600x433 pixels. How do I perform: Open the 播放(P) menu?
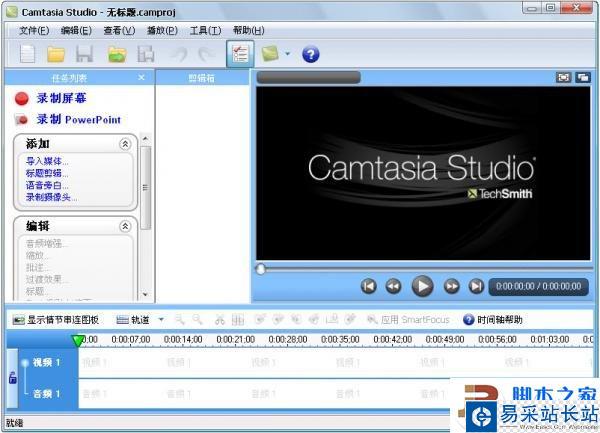point(162,30)
